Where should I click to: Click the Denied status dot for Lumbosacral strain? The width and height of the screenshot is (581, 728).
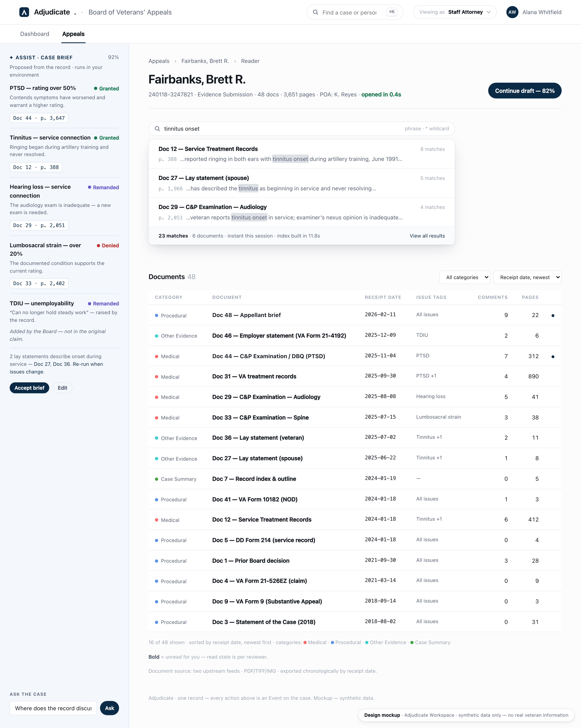click(x=98, y=245)
